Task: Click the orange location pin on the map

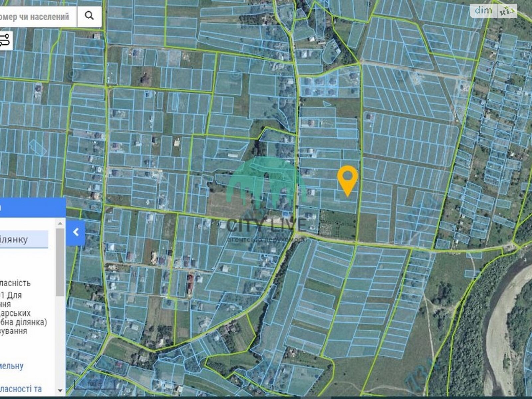Action: pos(347,181)
